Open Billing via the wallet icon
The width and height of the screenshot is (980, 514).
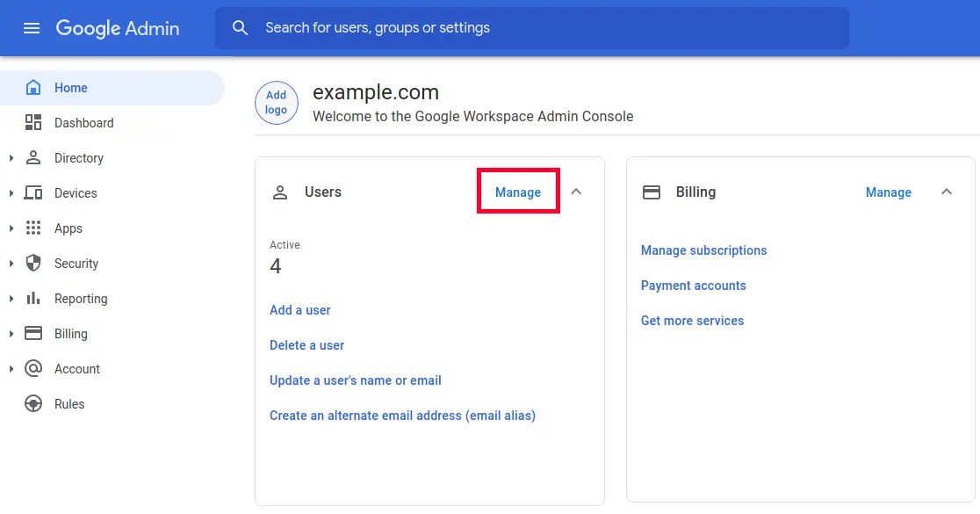click(x=33, y=333)
